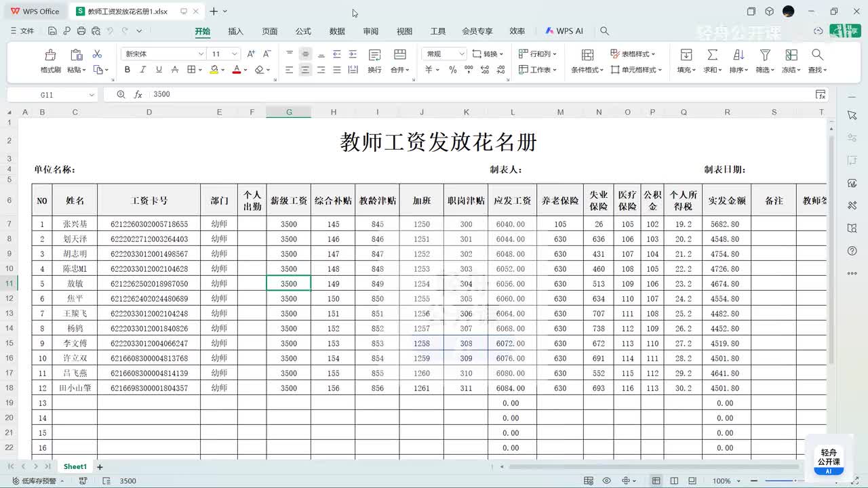Open the font name 新宋体 dropdown

[x=201, y=54]
